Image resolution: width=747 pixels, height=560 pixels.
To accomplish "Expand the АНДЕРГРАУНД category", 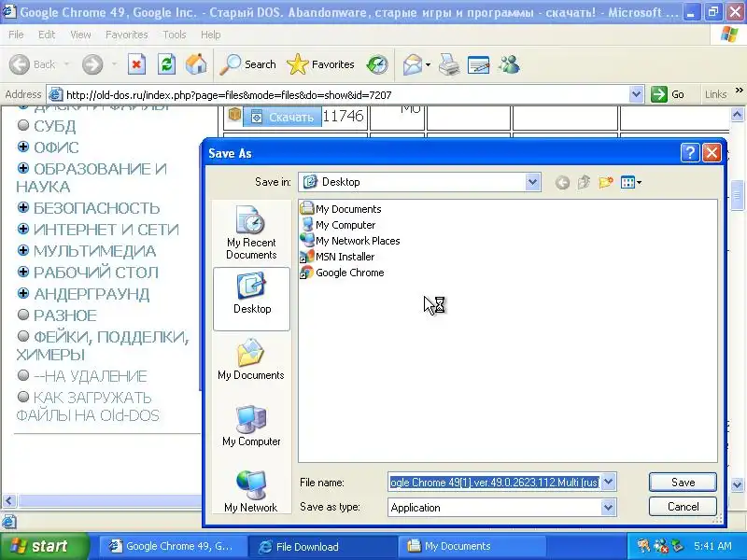I will [x=22, y=293].
